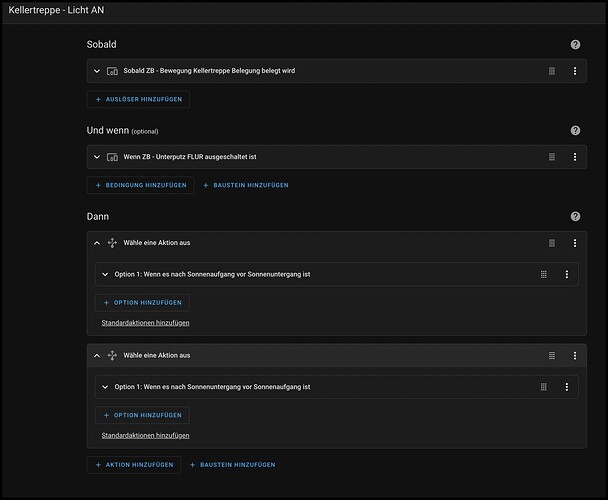Open help for the Und wenn section
608x500 pixels.
(575, 131)
